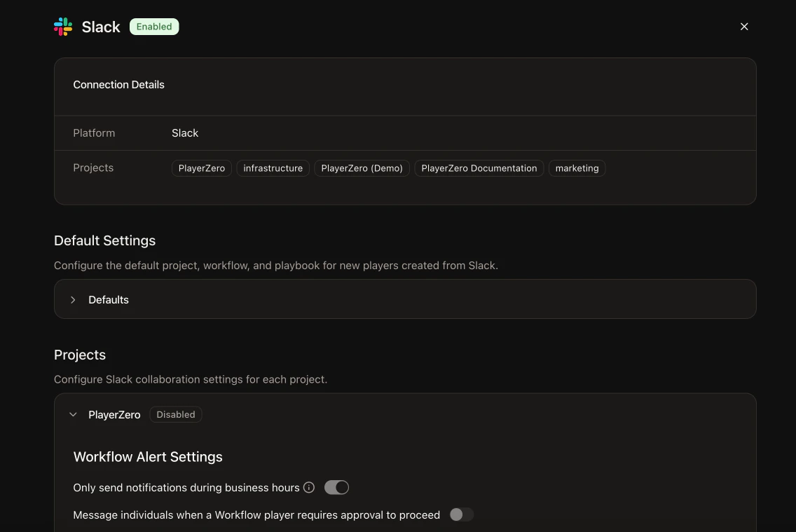796x532 pixels.
Task: Click the PlayerZero (Demo) project tag
Action: tap(362, 168)
